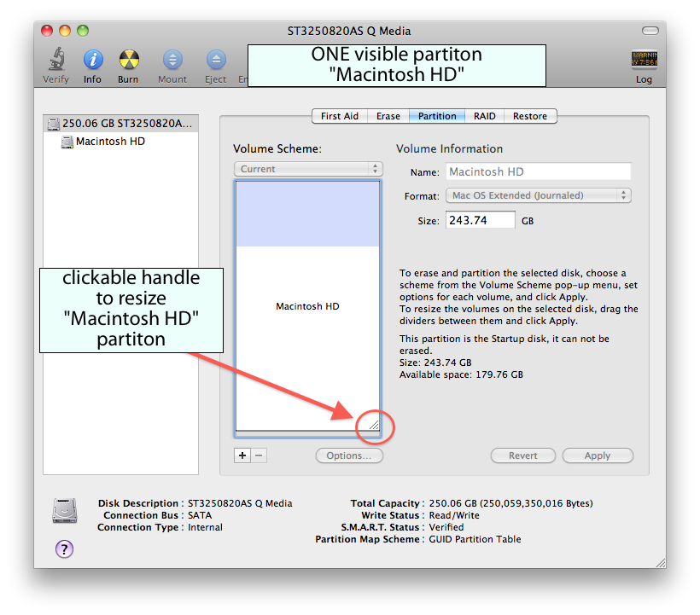The image size is (700, 615).
Task: Open the purple help question mark
Action: click(x=64, y=548)
